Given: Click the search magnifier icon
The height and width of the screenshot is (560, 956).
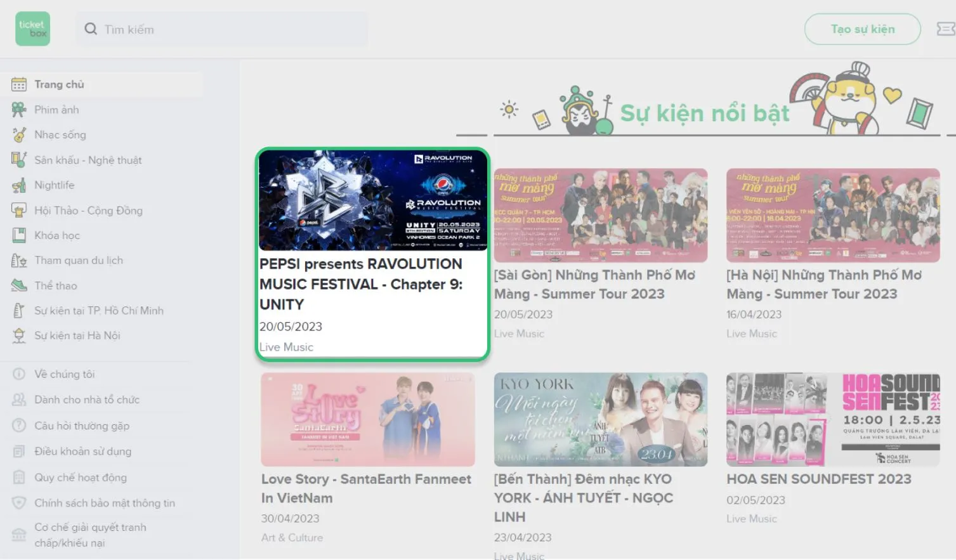Looking at the screenshot, I should [x=91, y=29].
